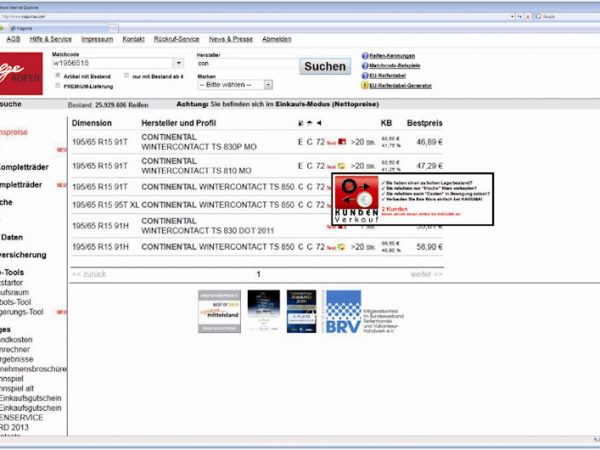Click the Hersteller input field
Screen dimensions: 600x450
pos(247,64)
